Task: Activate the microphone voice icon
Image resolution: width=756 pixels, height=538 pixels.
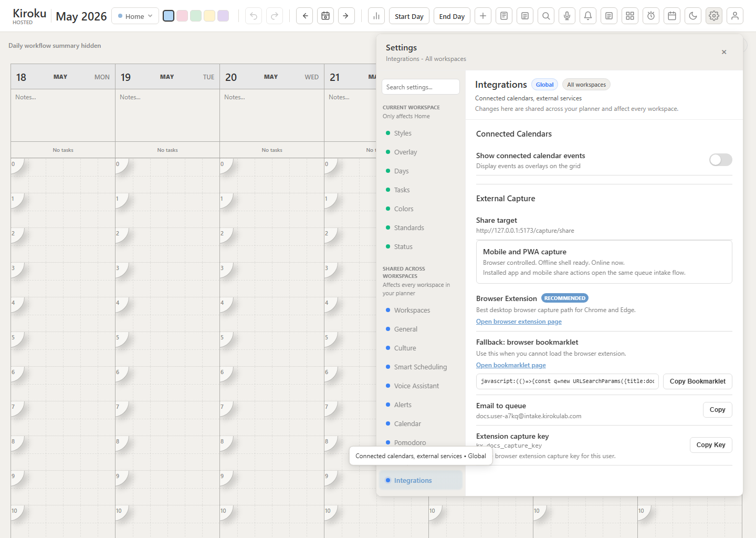Action: pyautogui.click(x=567, y=16)
